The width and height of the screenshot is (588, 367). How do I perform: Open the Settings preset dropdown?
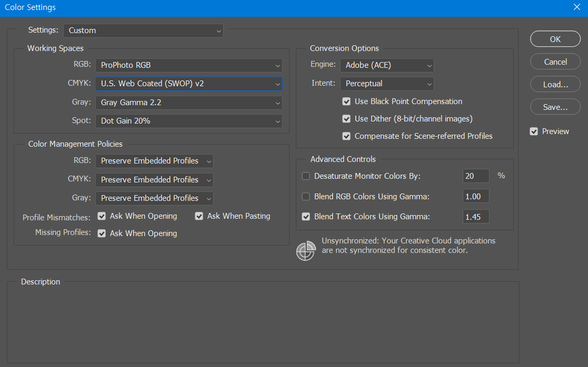pyautogui.click(x=143, y=30)
